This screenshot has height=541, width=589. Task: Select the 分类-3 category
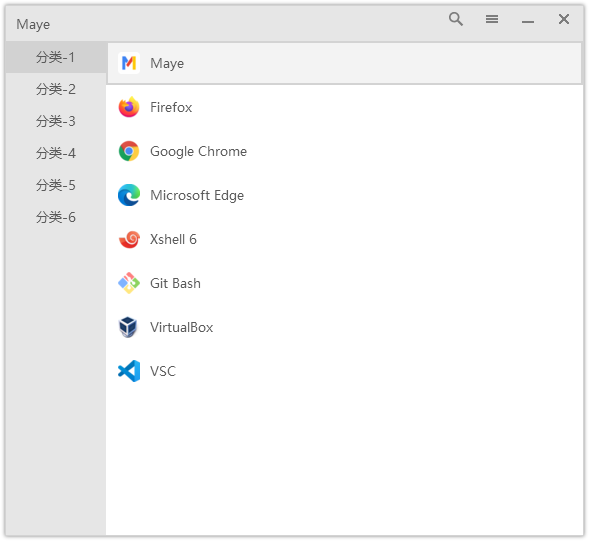[x=56, y=121]
